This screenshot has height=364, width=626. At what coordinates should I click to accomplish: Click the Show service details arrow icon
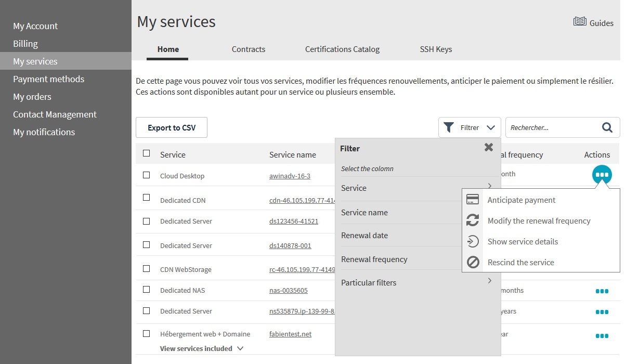tap(473, 241)
